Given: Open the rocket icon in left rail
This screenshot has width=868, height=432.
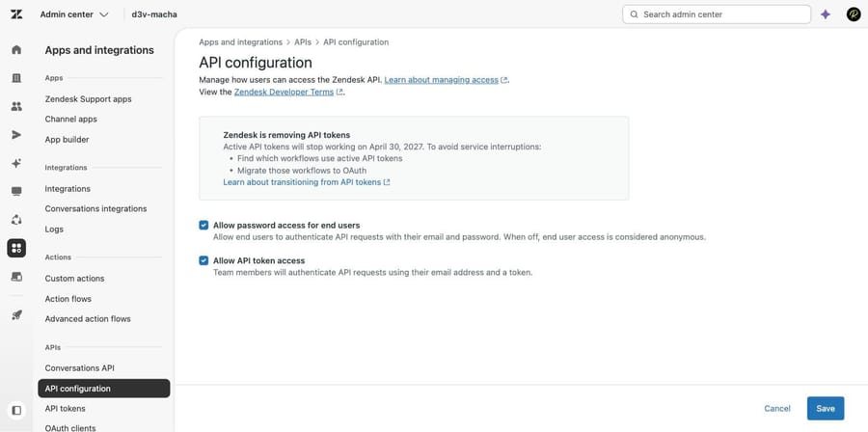Looking at the screenshot, I should (16, 315).
